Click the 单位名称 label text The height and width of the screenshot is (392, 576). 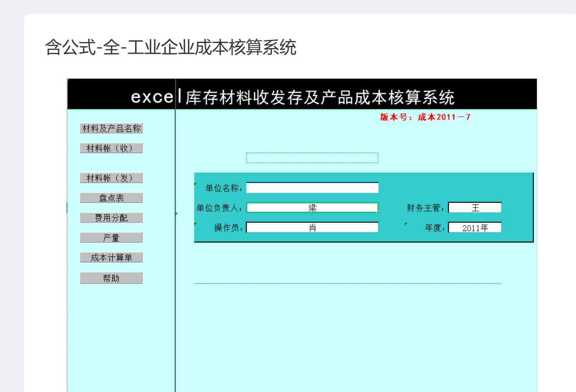coord(224,188)
